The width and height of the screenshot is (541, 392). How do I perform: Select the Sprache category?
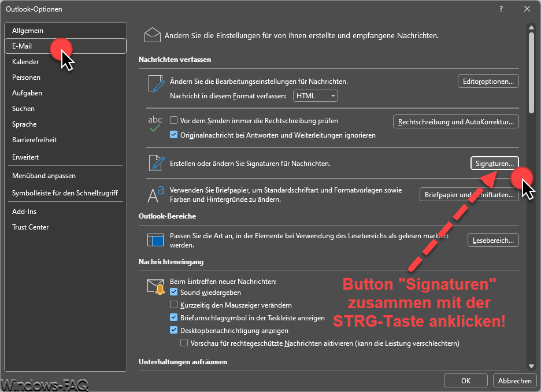(65, 124)
